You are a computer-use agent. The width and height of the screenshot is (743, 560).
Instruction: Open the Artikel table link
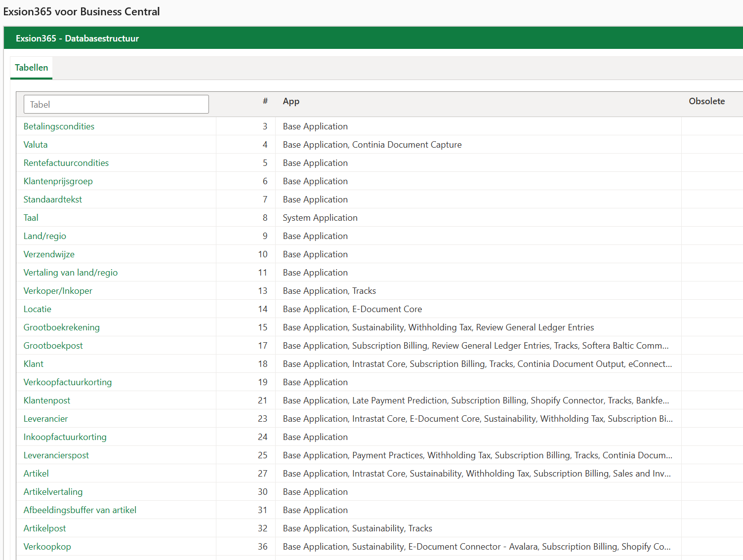pyautogui.click(x=36, y=474)
